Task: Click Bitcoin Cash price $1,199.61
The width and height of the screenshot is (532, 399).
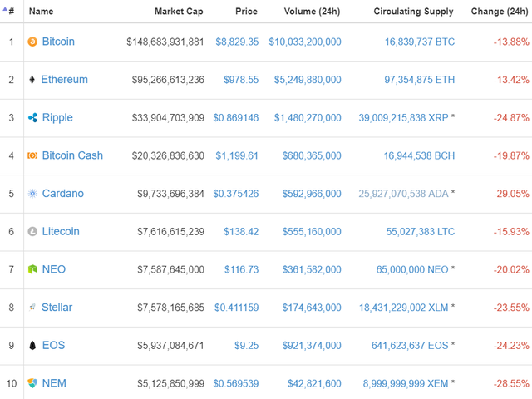Action: point(237,155)
